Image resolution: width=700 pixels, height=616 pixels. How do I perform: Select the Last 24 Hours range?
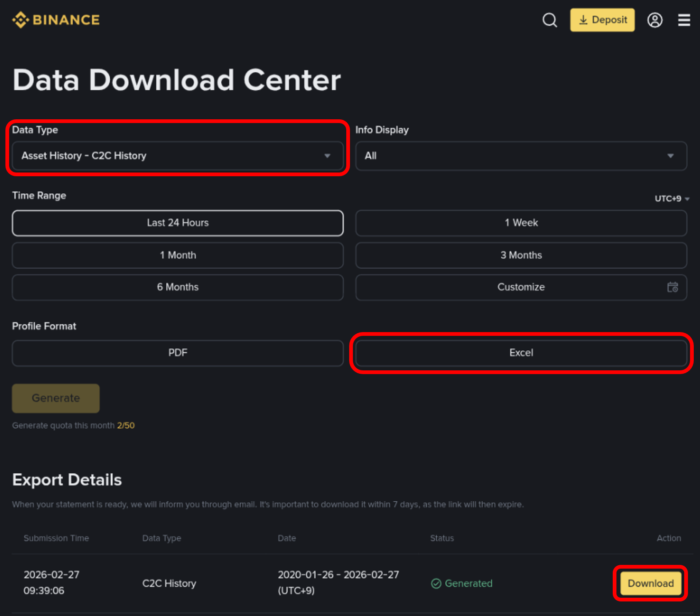(x=178, y=223)
